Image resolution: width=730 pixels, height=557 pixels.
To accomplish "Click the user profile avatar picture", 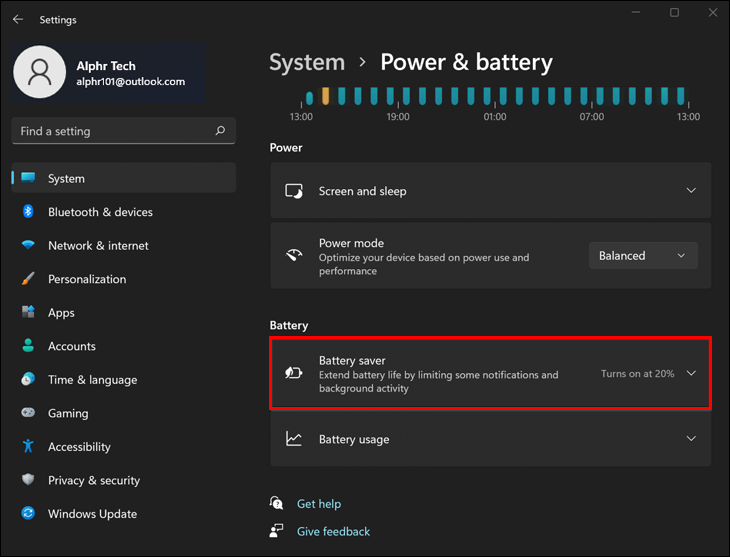I will tap(40, 73).
